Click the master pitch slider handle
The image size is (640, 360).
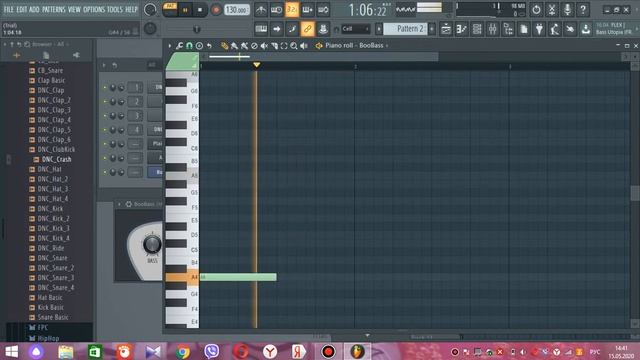coord(197,29)
